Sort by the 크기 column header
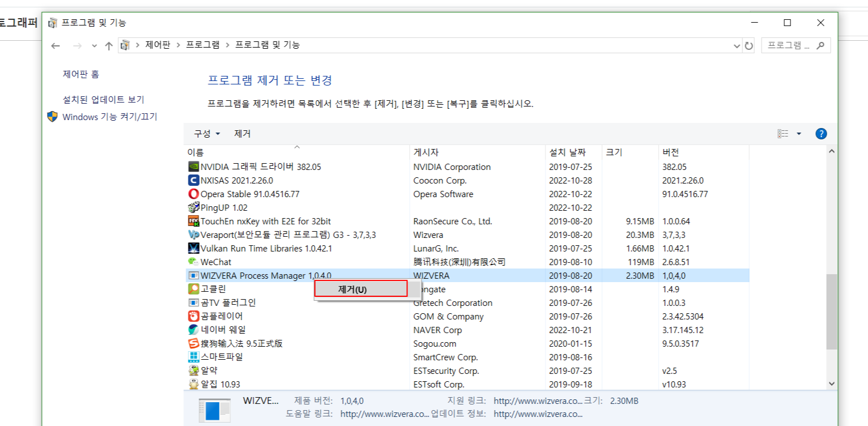This screenshot has height=426, width=868. pyautogui.click(x=630, y=152)
